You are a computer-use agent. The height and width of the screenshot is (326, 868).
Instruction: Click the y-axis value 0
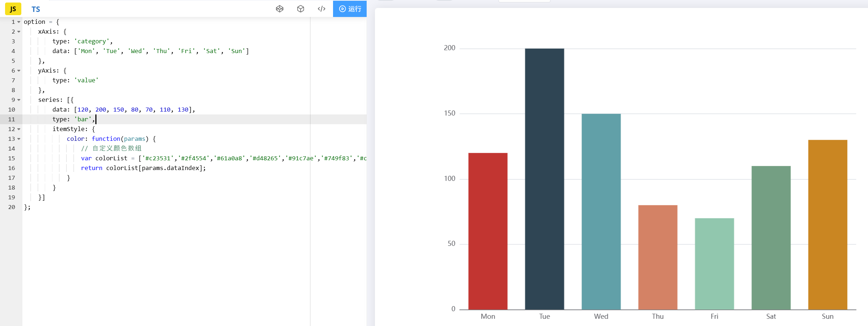click(453, 309)
